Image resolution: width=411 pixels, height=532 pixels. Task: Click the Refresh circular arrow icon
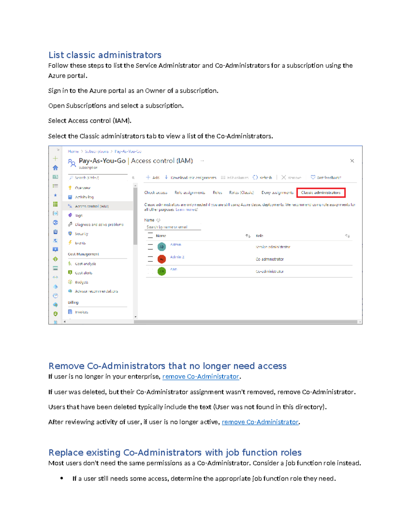click(255, 177)
